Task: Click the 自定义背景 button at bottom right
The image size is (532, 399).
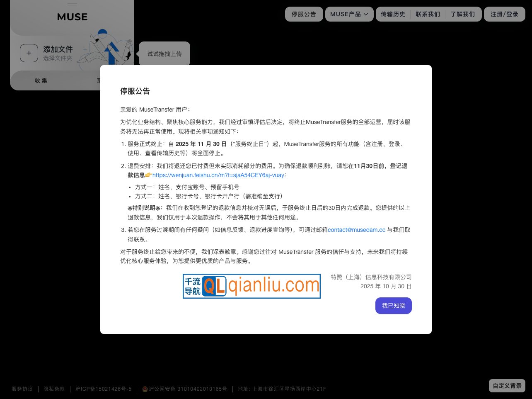Action: tap(507, 385)
